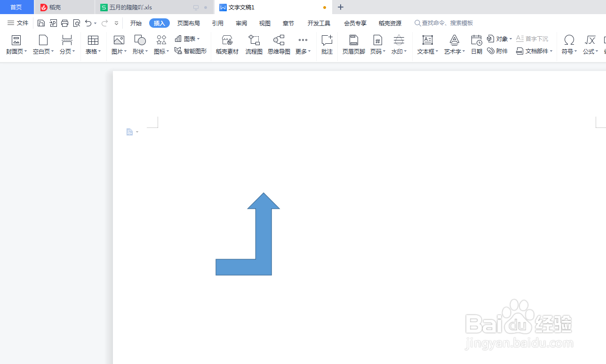
Task: Open the 文件 menu
Action: click(x=18, y=23)
